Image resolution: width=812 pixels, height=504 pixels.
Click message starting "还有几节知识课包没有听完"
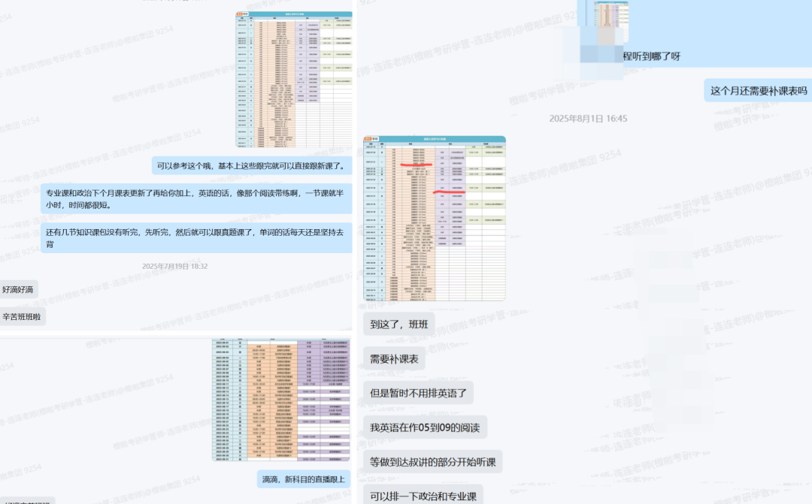(196, 238)
